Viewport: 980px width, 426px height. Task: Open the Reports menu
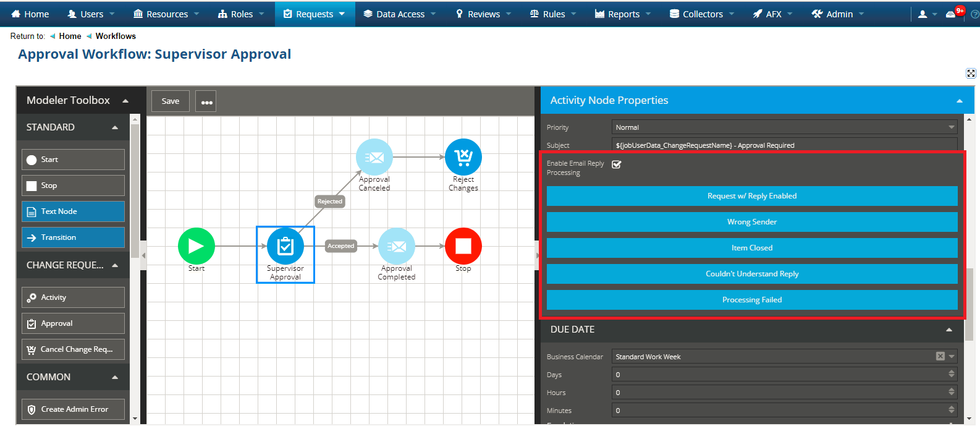tap(623, 14)
